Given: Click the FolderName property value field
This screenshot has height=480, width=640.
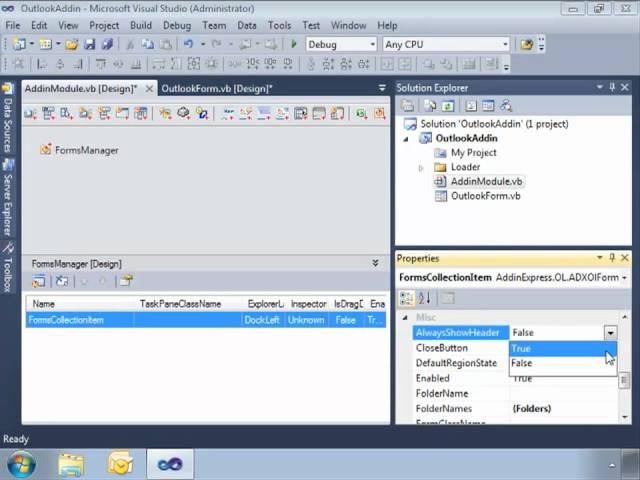Looking at the screenshot, I should point(564,393).
